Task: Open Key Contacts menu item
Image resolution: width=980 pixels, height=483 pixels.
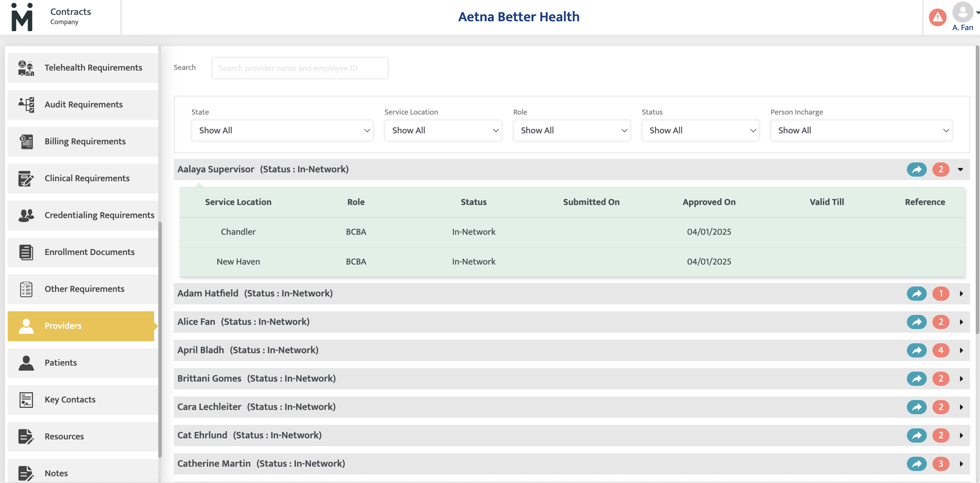Action: 83,400
